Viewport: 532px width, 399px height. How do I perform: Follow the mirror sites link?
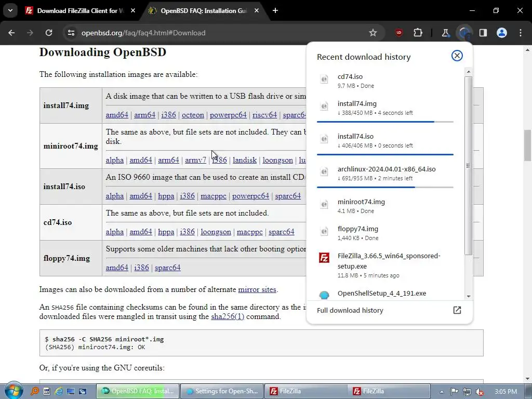[257, 289]
